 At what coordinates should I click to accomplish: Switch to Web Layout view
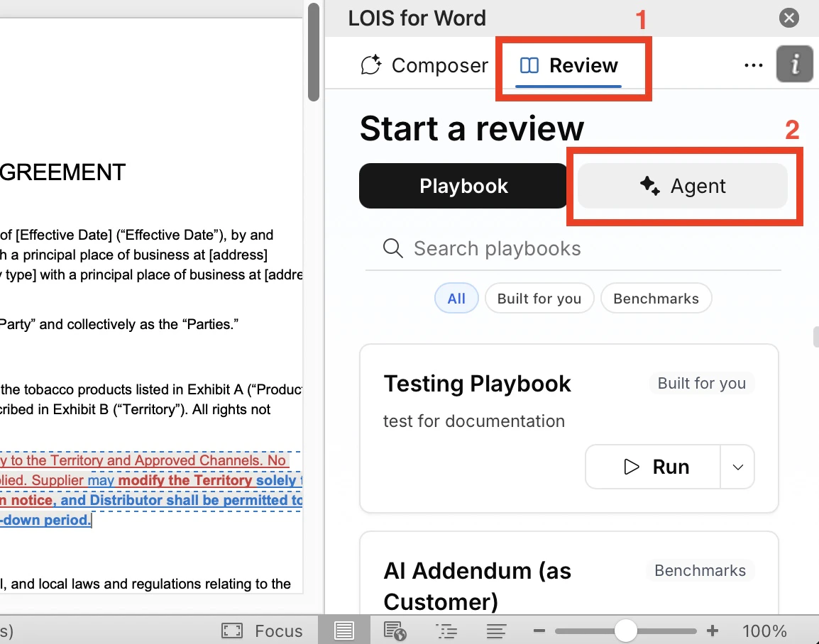click(x=395, y=631)
